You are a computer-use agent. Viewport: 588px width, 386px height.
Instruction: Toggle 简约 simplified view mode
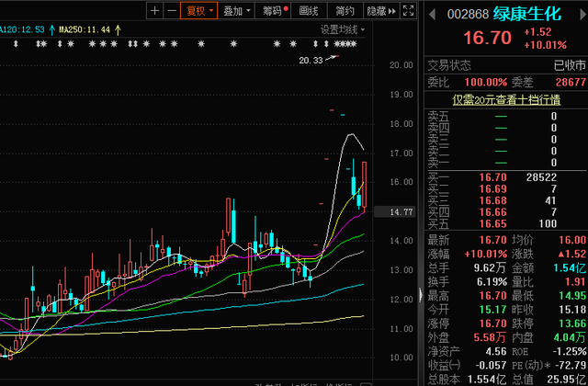[345, 11]
